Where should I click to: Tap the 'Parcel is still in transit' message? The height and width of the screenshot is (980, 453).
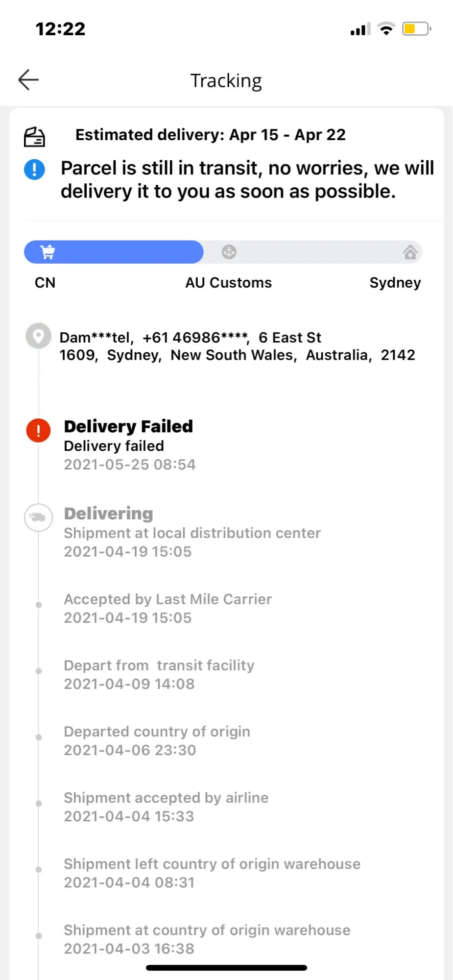tap(247, 179)
